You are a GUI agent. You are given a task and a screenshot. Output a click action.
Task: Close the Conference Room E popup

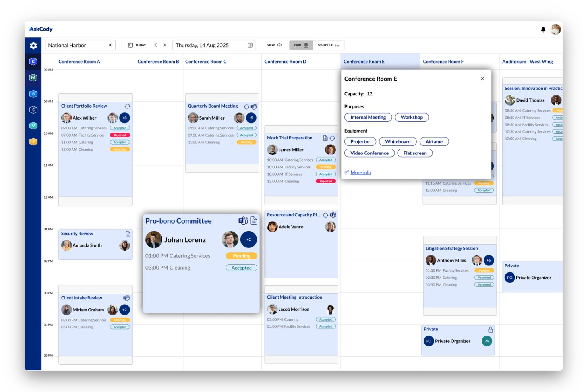(482, 79)
